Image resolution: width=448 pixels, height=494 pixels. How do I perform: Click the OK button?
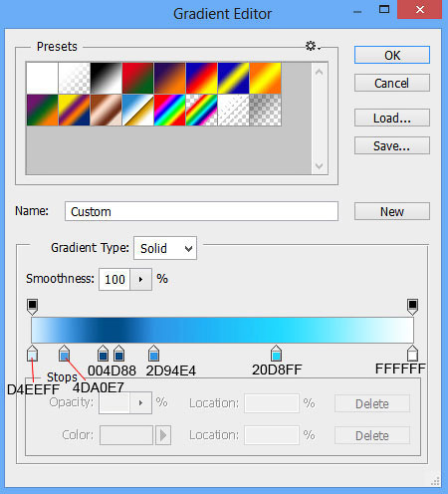click(x=392, y=55)
